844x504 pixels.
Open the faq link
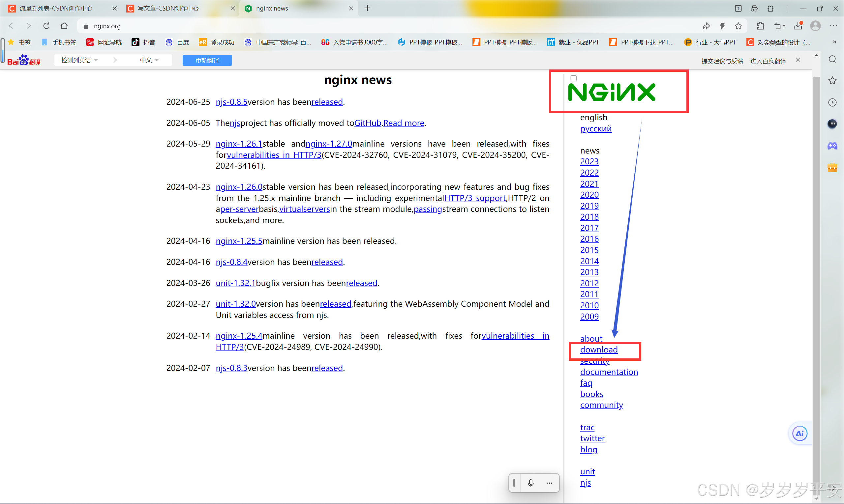coord(586,383)
